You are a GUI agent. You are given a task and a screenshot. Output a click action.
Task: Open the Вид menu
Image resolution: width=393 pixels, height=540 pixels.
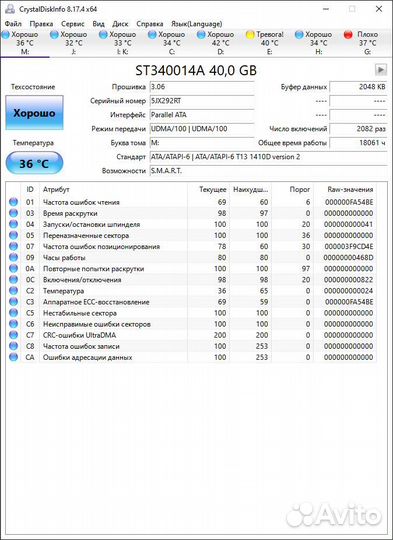(x=99, y=24)
